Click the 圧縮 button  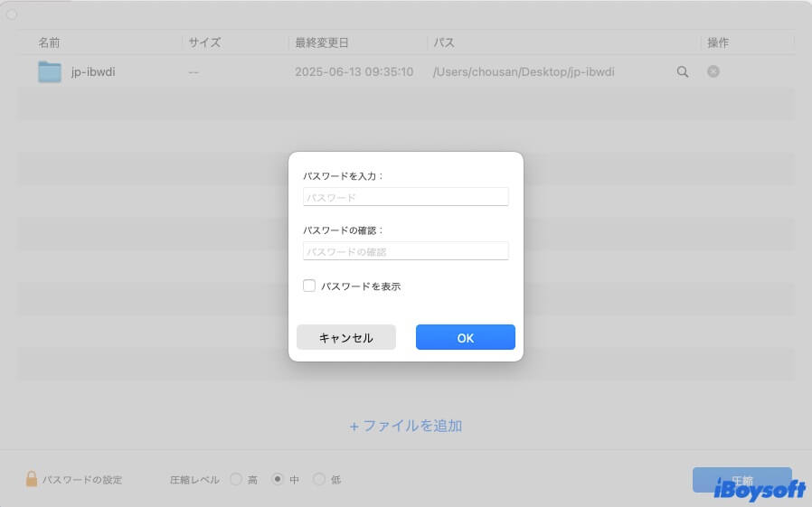[x=742, y=480]
